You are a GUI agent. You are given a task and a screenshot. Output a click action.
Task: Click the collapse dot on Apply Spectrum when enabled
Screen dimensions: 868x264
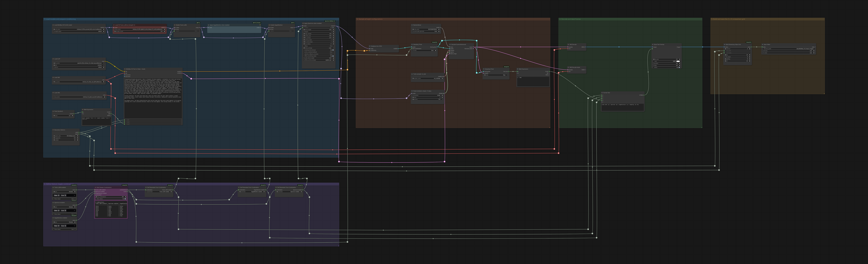tap(303, 23)
